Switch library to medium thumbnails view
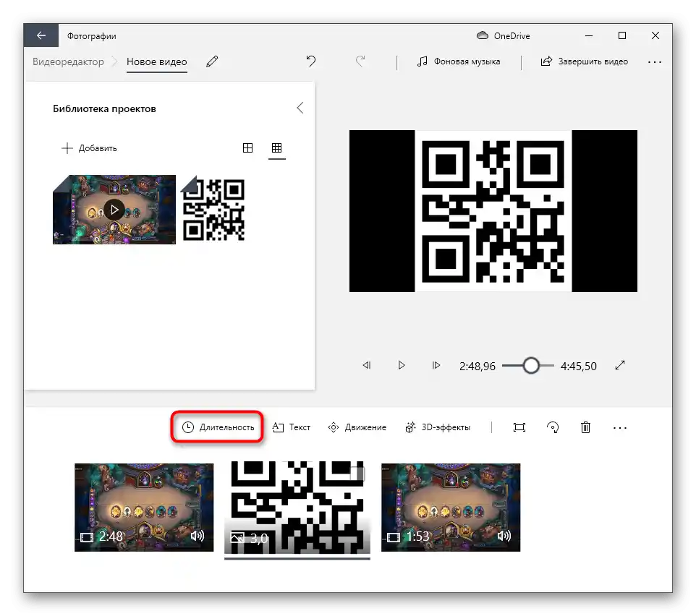 (247, 147)
